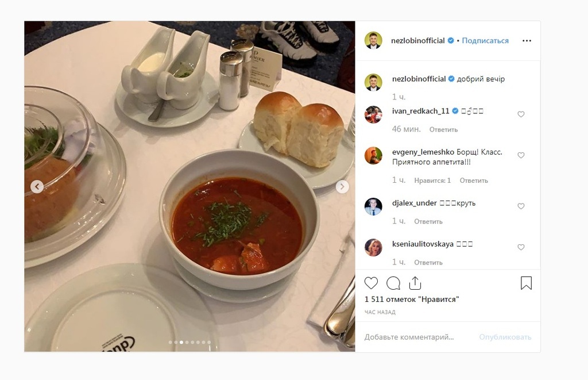588x380 pixels.
Task: View likes on evgeny_lemeshko's comment (Нравится: 1)
Action: pos(432,181)
